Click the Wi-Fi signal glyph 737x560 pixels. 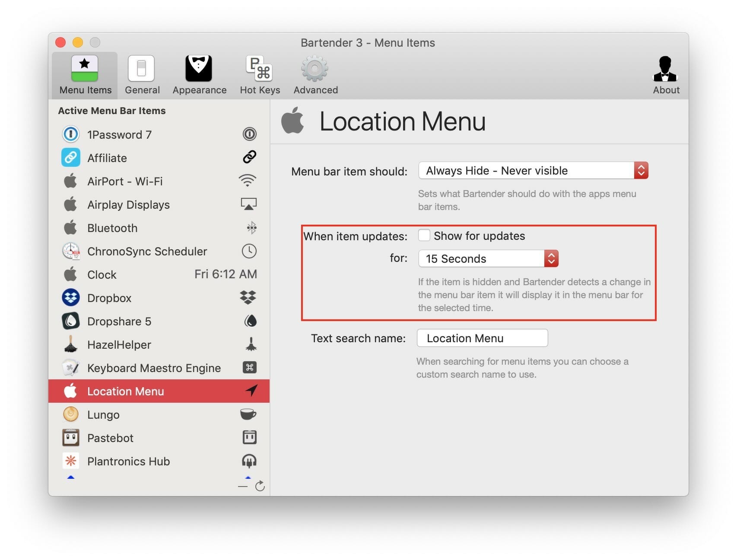click(248, 180)
